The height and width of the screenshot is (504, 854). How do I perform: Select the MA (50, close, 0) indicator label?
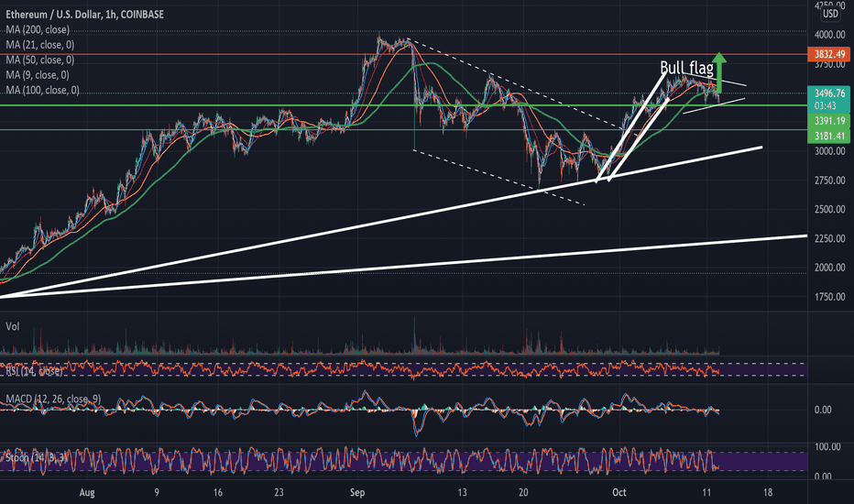tap(39, 60)
